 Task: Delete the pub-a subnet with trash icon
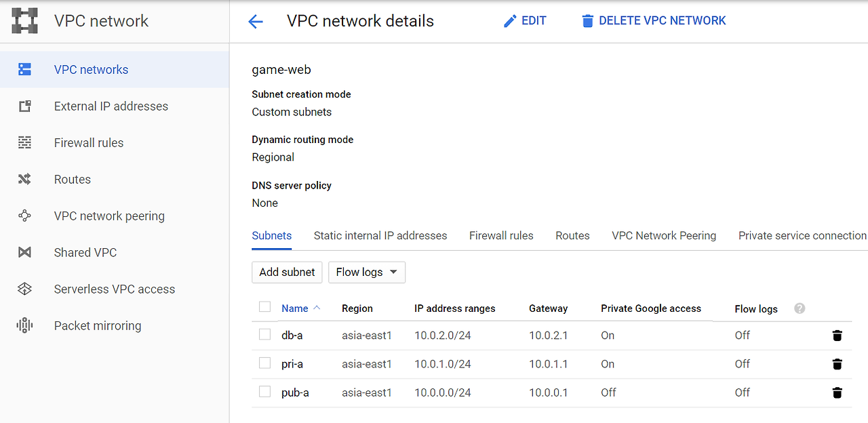pos(837,392)
